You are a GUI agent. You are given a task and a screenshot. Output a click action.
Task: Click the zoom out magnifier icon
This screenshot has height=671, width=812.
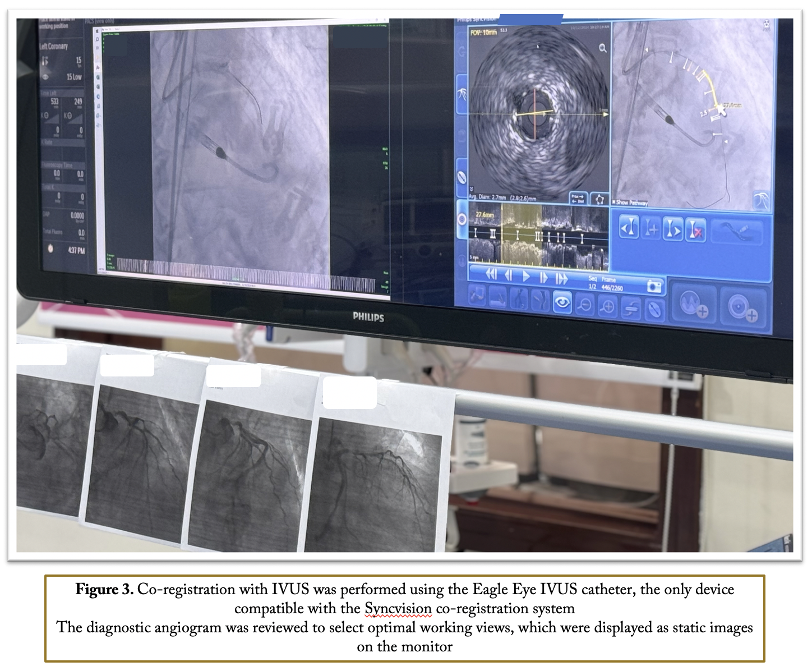(585, 305)
